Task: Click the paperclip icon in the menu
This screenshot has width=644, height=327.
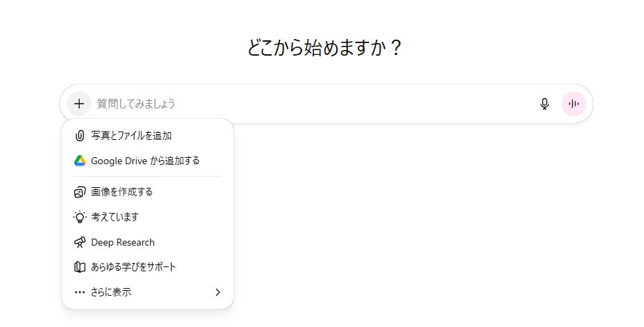Action: 79,136
